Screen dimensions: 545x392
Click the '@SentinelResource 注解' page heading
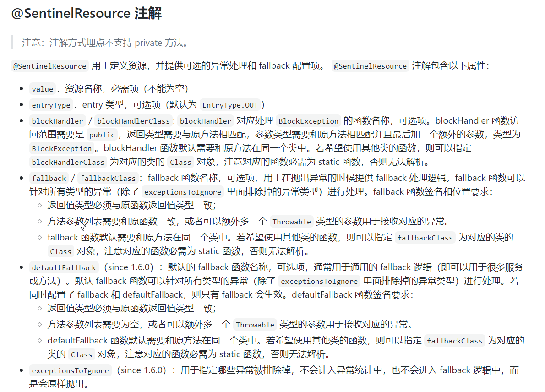click(x=87, y=13)
